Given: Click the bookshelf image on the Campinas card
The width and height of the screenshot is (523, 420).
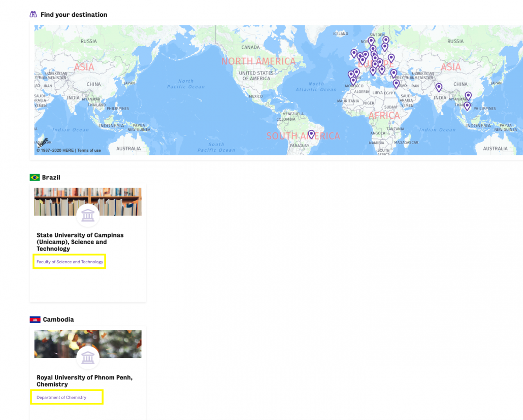Looking at the screenshot, I should point(88,202).
